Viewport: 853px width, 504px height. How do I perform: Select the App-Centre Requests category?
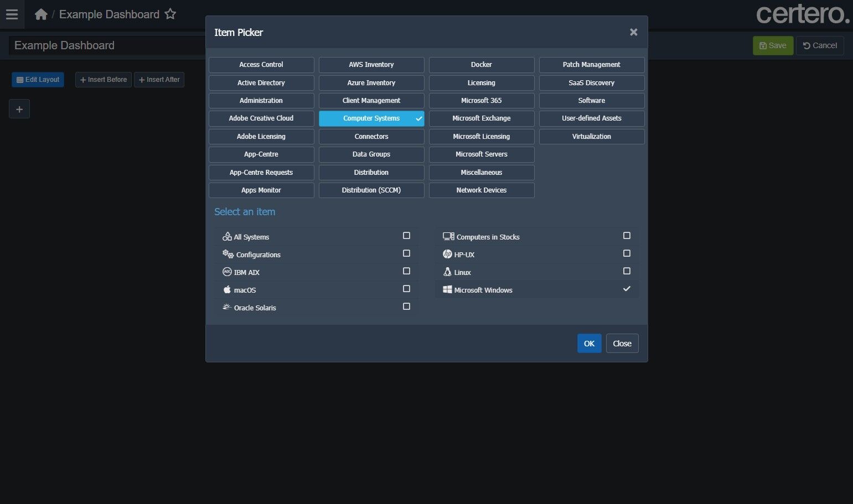[x=261, y=173]
